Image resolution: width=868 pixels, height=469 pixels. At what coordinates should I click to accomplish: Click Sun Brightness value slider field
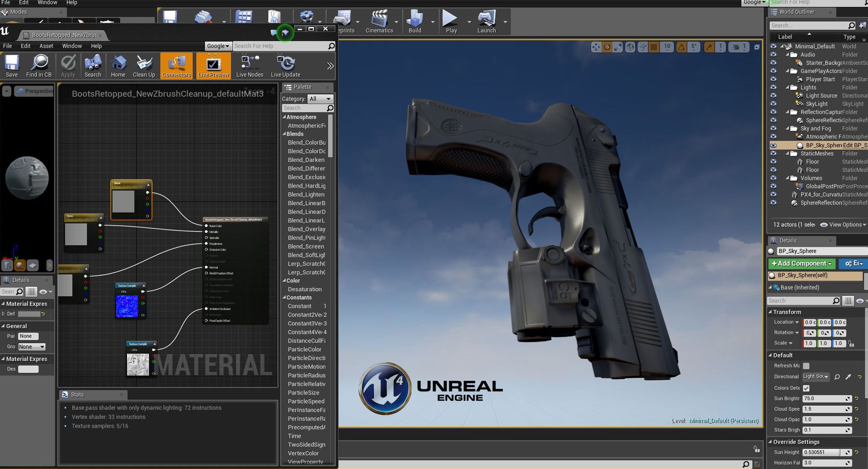pyautogui.click(x=827, y=399)
